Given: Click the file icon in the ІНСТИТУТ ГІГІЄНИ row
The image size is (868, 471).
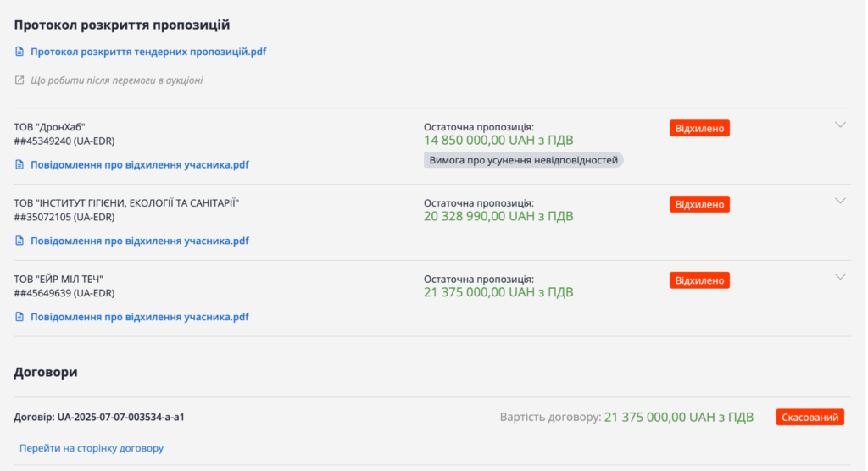Looking at the screenshot, I should pos(19,241).
